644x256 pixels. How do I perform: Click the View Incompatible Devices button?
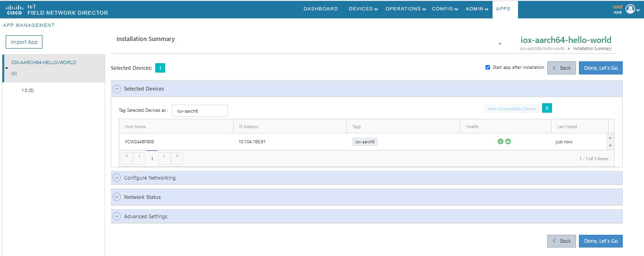512,109
